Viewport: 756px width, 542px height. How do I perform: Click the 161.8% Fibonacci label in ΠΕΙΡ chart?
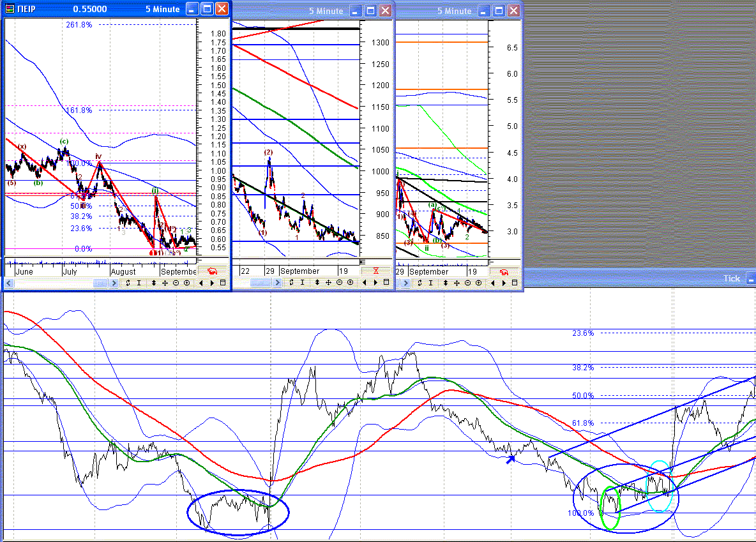point(79,110)
